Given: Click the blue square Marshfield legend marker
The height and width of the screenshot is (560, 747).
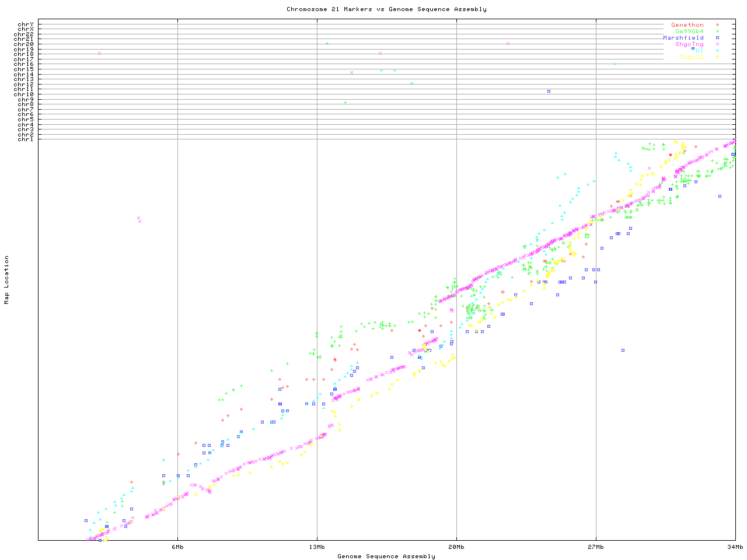Looking at the screenshot, I should pyautogui.click(x=717, y=38).
